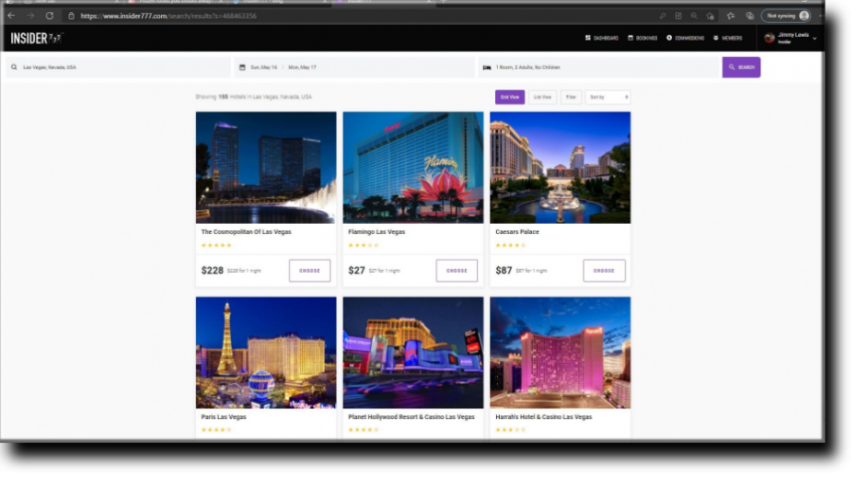Choose the Caesars Palace hotel
The height and width of the screenshot is (490, 868).
coord(604,271)
